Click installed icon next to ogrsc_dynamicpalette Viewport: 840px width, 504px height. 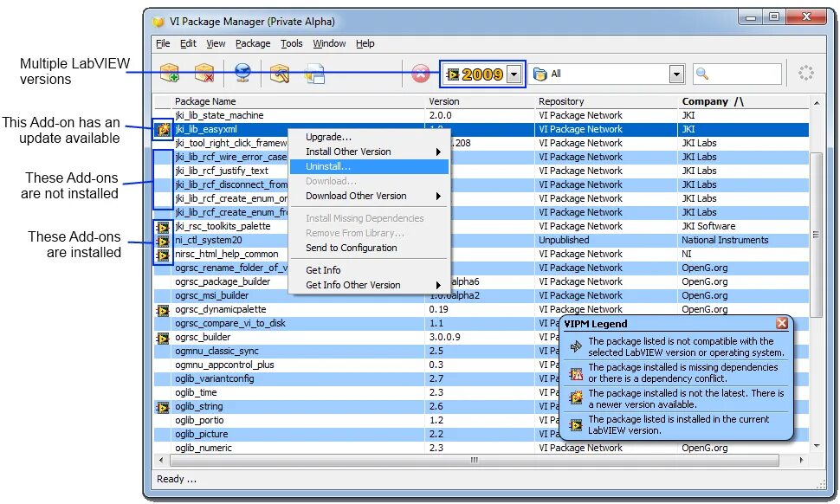(x=163, y=310)
